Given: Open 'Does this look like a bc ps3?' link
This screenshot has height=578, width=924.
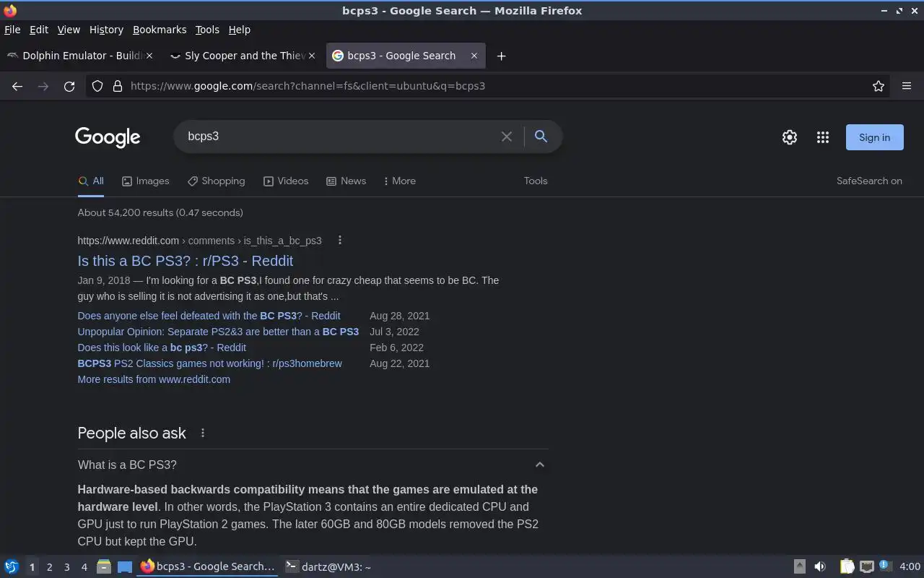Looking at the screenshot, I should click(162, 348).
